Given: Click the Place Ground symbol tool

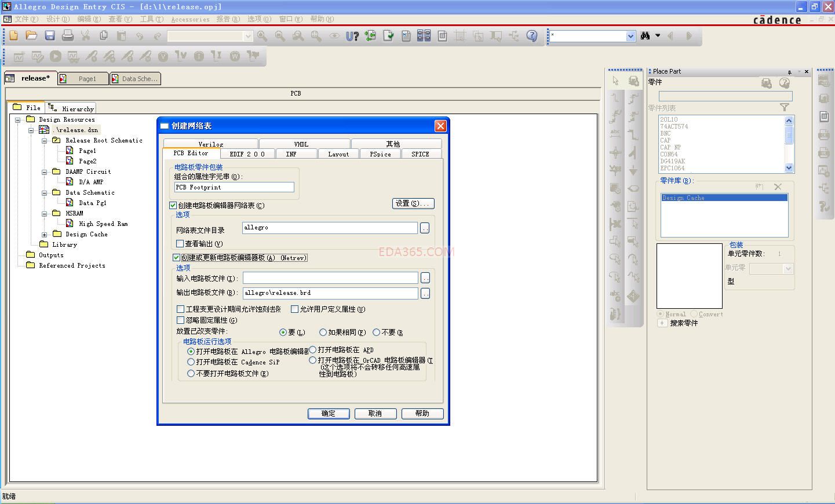Looking at the screenshot, I should (x=633, y=171).
